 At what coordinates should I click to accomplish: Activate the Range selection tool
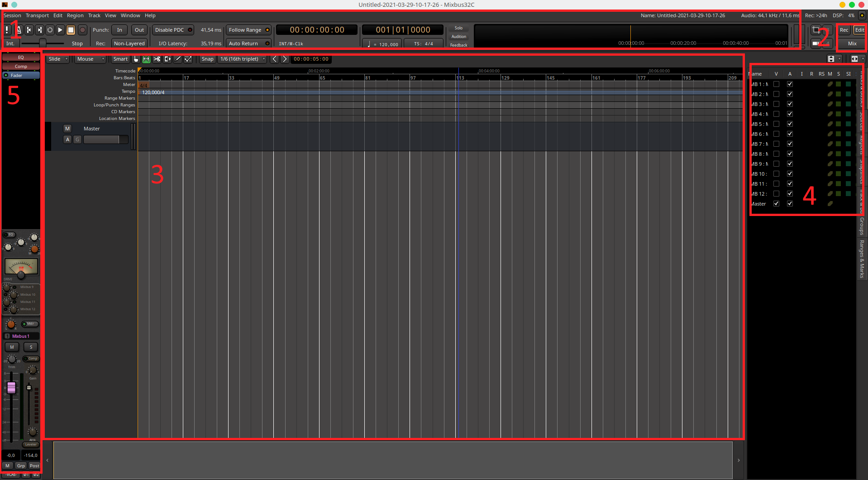coord(146,59)
